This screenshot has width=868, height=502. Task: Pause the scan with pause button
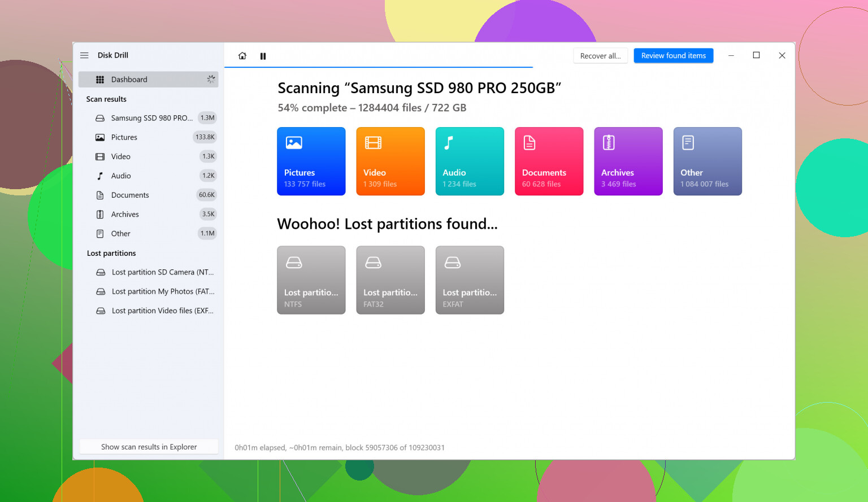coord(263,56)
